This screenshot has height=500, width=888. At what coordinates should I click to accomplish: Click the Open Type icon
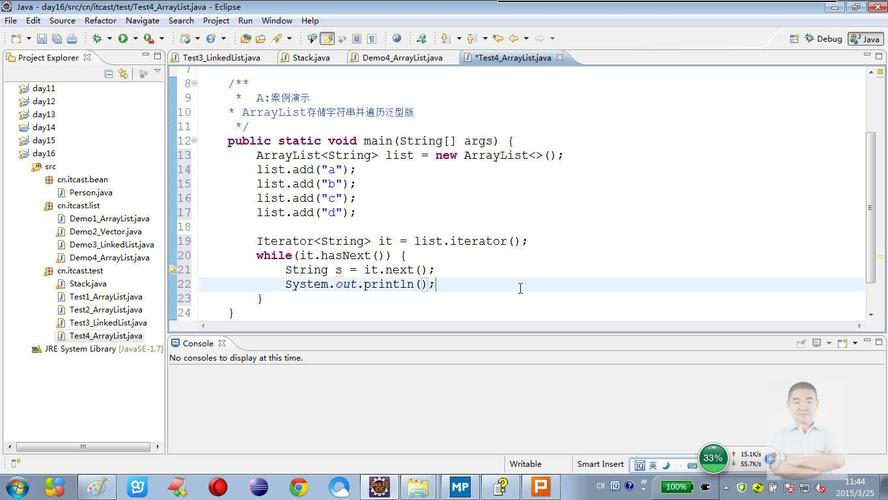pyautogui.click(x=246, y=39)
